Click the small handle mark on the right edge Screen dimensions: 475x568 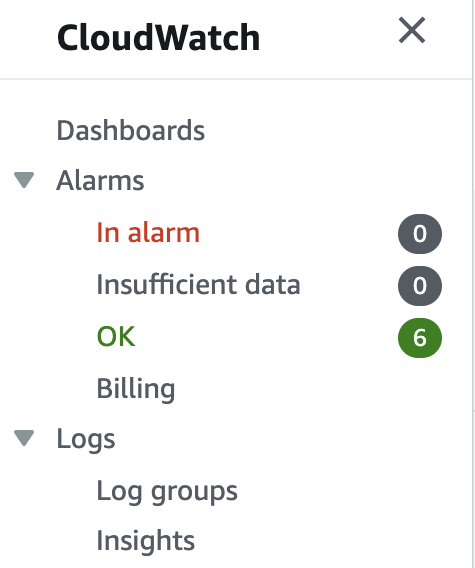tap(474, 411)
